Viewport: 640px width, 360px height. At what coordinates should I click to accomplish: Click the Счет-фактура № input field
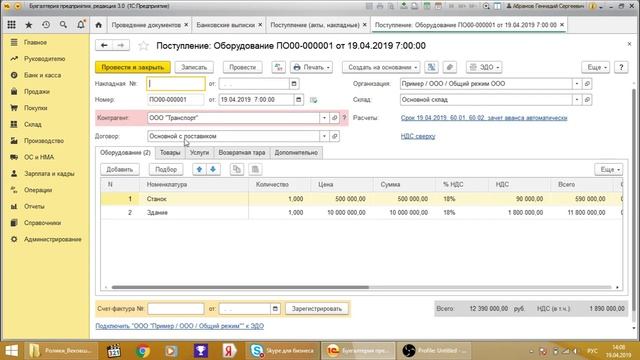pos(176,309)
